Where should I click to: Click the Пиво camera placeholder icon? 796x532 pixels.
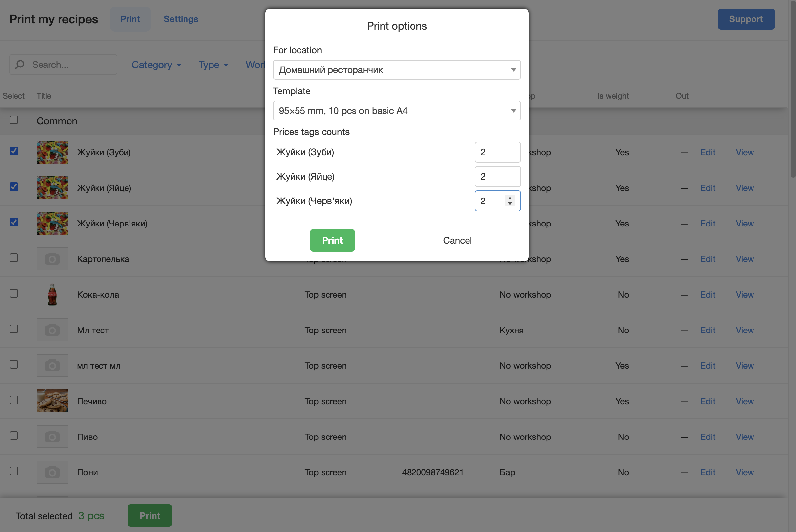[52, 437]
